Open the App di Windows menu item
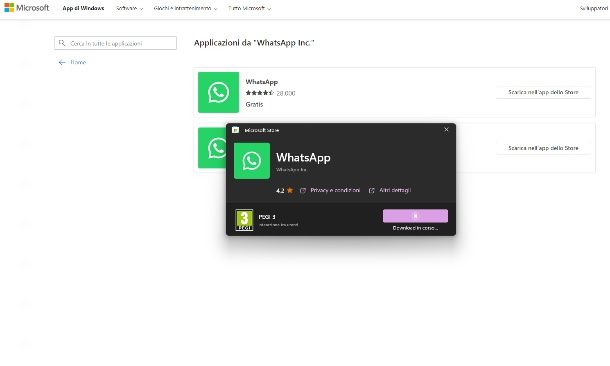Image resolution: width=610 pixels, height=366 pixels. pyautogui.click(x=83, y=8)
